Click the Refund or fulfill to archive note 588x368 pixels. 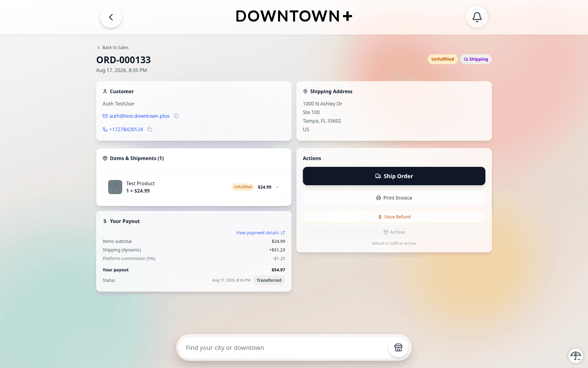[394, 243]
